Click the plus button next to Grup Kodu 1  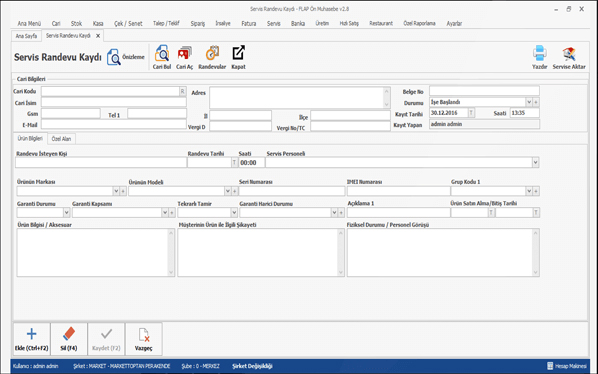[536, 191]
